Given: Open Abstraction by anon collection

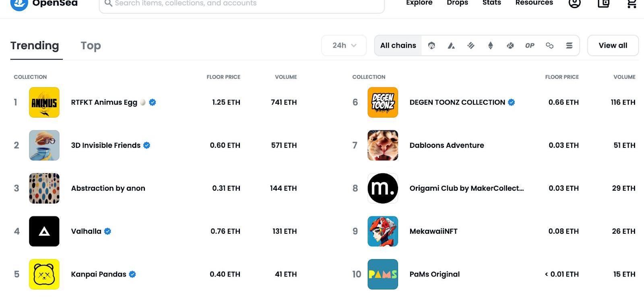Looking at the screenshot, I should click(x=108, y=188).
